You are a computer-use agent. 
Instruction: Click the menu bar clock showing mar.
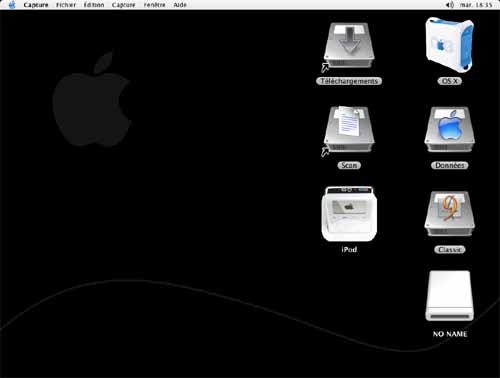click(x=476, y=5)
